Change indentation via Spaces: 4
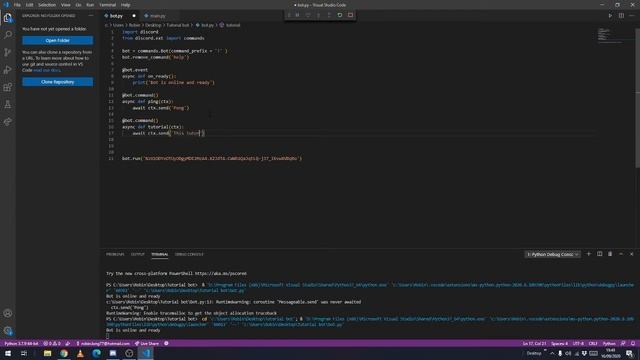This screenshot has width=640, height=360. pyautogui.click(x=559, y=344)
